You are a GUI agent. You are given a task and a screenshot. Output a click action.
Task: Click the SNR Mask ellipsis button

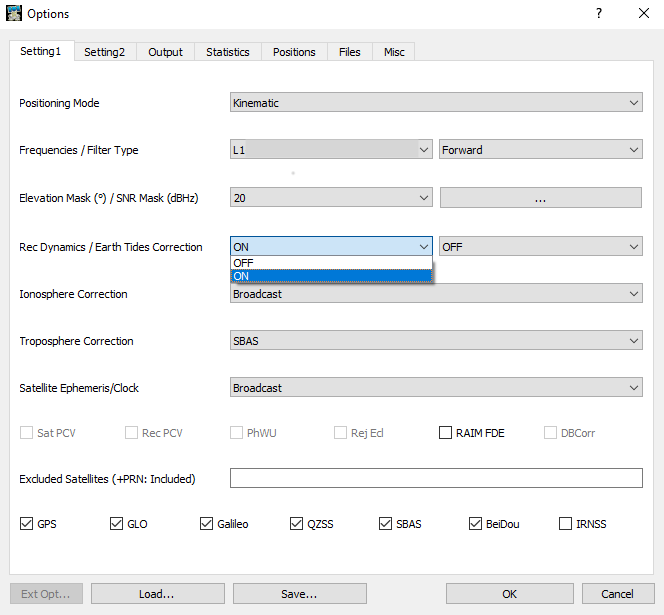pos(541,198)
